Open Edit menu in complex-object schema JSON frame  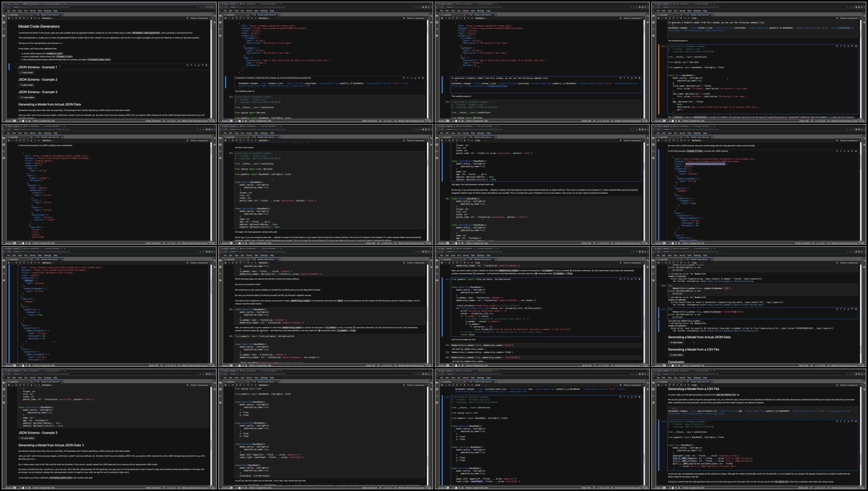tap(14, 133)
